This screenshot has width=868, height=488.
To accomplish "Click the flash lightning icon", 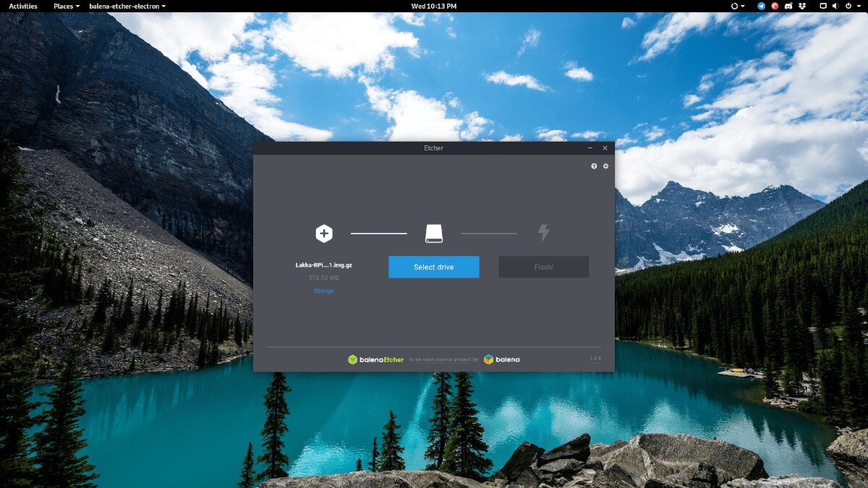I will pyautogui.click(x=543, y=233).
